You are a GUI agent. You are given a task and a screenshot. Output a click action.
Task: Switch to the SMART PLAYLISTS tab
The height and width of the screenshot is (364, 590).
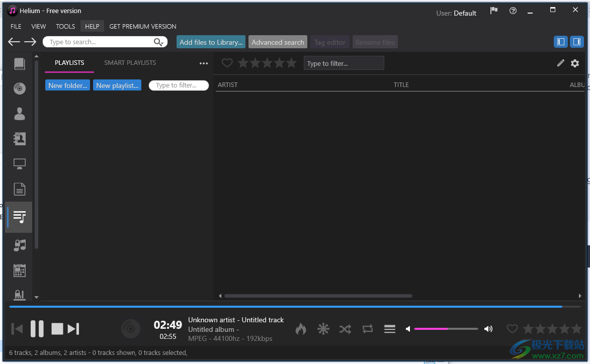[130, 63]
